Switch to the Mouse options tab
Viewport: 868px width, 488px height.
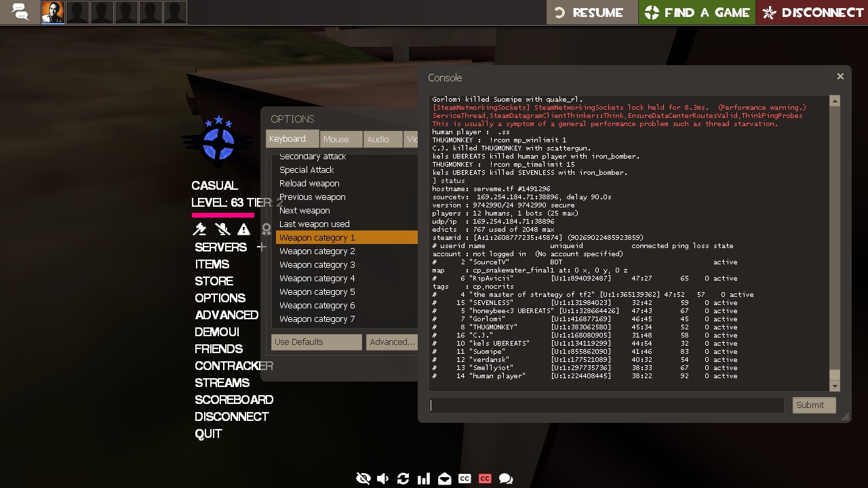(340, 139)
